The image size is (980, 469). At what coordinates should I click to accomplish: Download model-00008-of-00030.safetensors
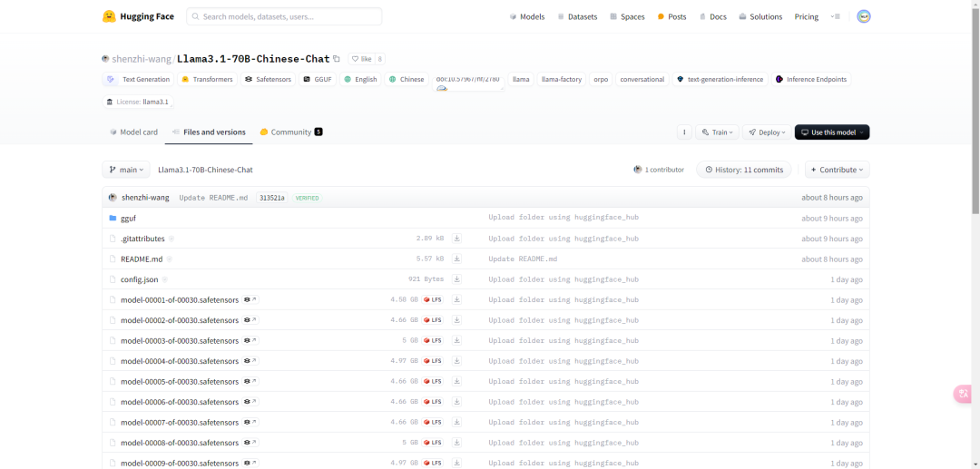tap(456, 442)
